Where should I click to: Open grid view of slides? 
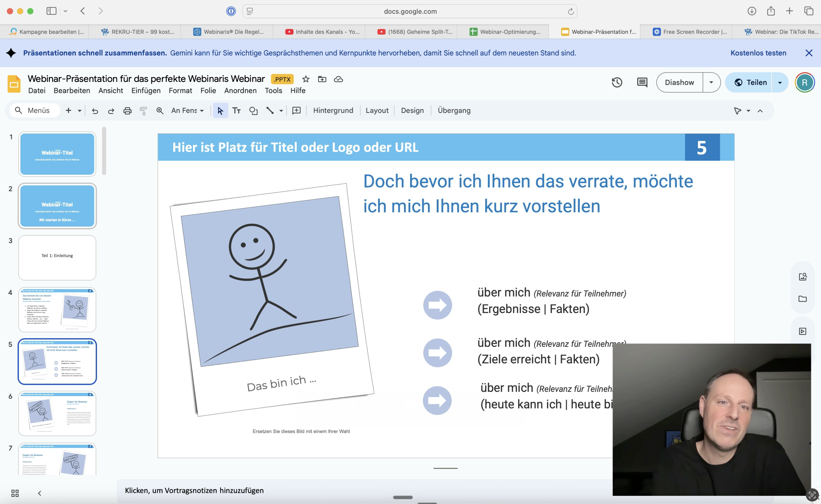pos(15,493)
